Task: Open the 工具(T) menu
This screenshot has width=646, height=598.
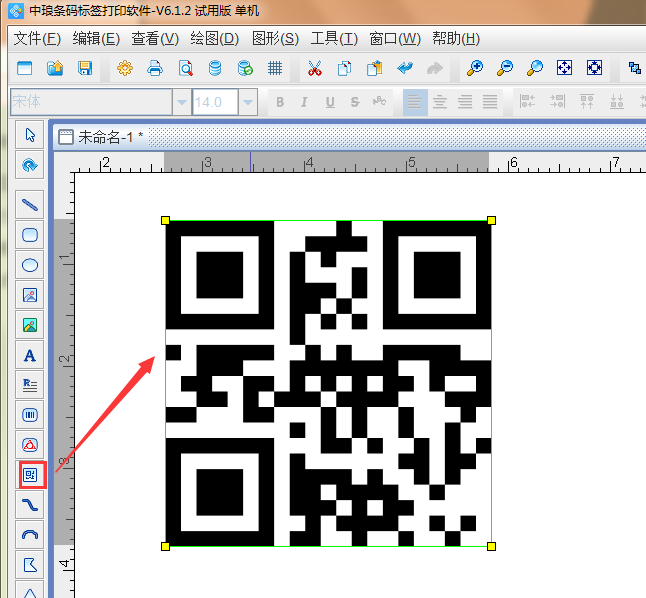Action: pos(334,38)
